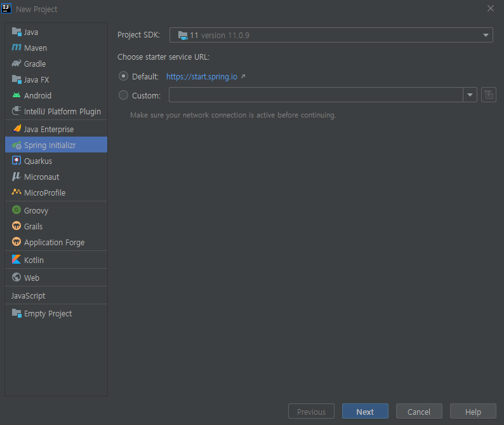Image resolution: width=504 pixels, height=425 pixels.
Task: Select JavaScript project category
Action: point(56,295)
